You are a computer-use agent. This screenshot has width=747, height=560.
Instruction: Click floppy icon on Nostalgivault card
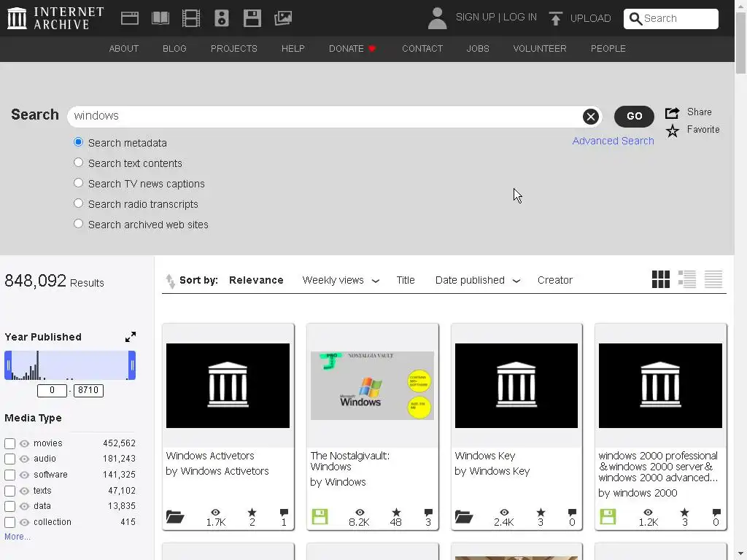[x=320, y=517]
